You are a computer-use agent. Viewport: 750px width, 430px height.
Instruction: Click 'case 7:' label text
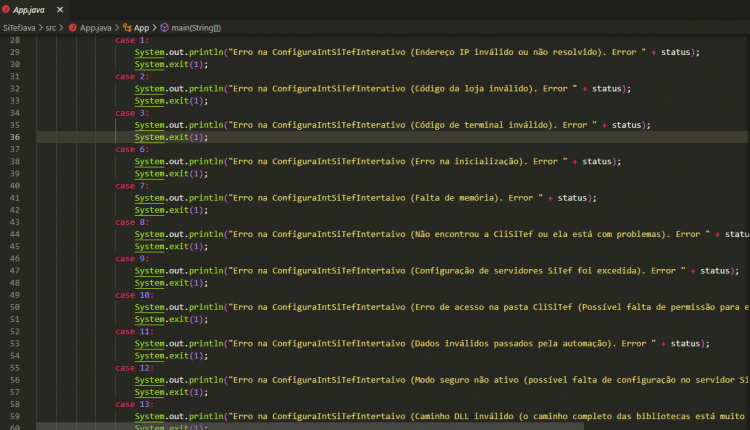(132, 186)
